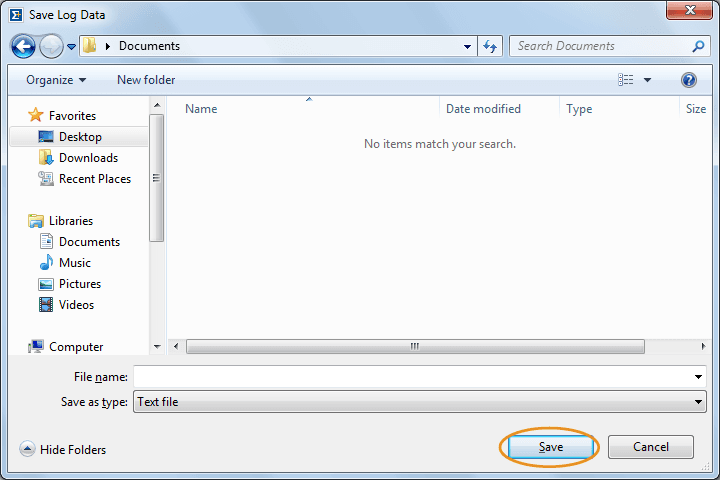Select Downloads folder in Favorites
Screen dimensions: 720x480
coord(88,158)
